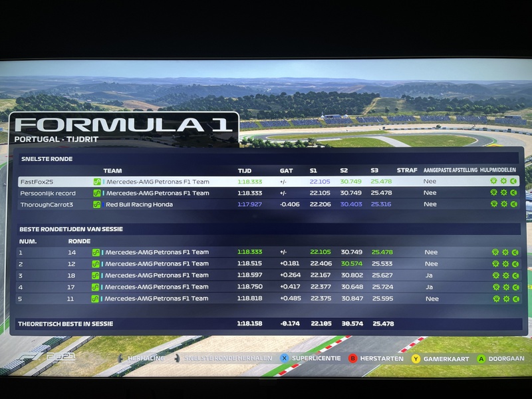This screenshot has width=532, height=399.
Task: Click the 1:18.515 session lap time
Action: [249, 263]
